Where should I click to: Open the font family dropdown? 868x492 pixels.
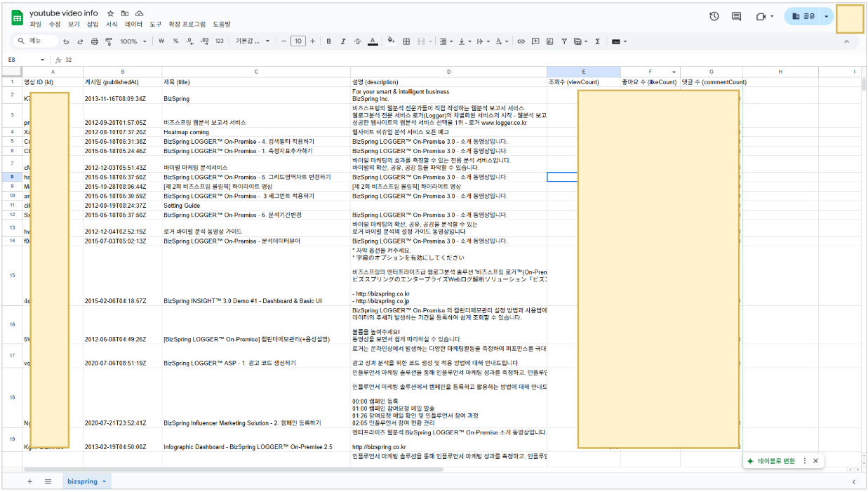252,41
